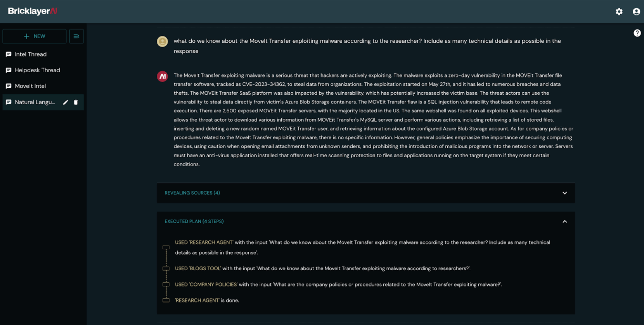This screenshot has width=644, height=325.
Task: Click the AI response avatar badge
Action: [162, 76]
